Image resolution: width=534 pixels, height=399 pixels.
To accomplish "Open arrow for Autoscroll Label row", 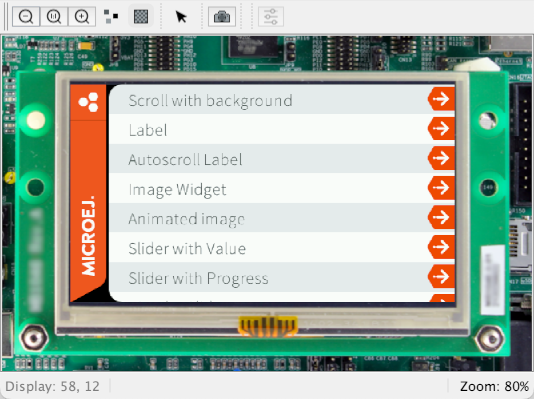I will click(x=441, y=158).
